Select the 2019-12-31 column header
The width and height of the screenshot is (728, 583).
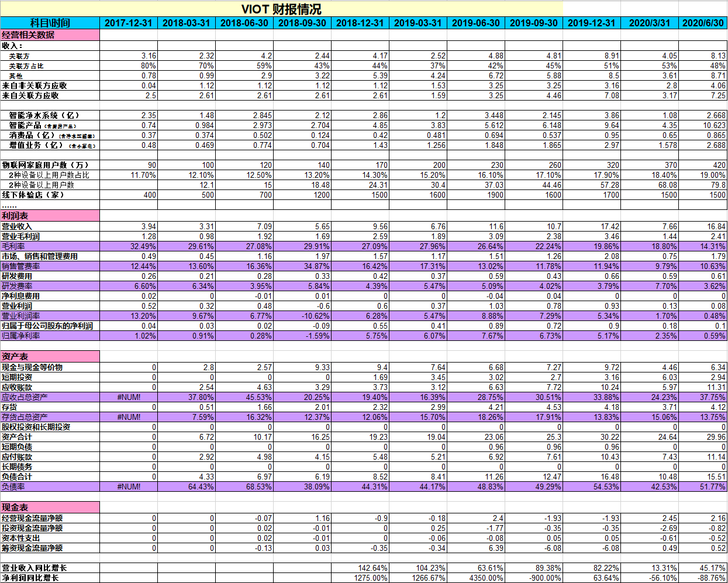click(592, 23)
